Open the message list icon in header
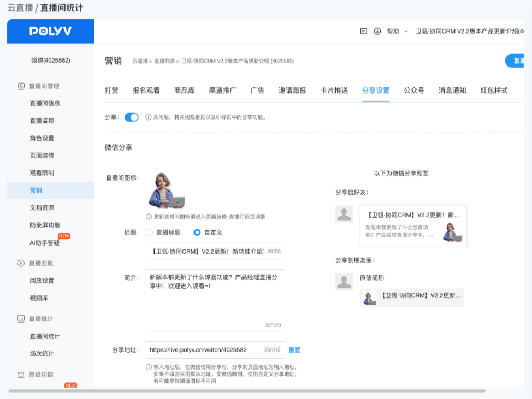 point(363,31)
